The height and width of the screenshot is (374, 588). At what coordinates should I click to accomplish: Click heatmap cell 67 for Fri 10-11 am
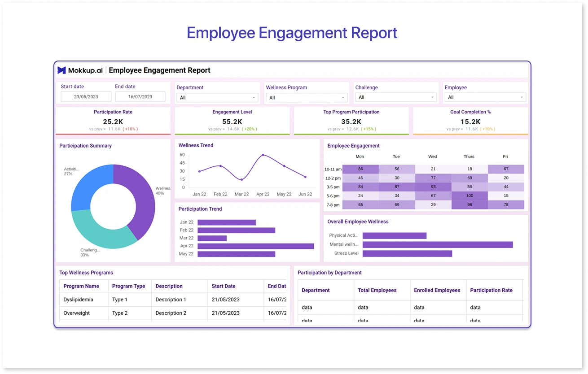coord(506,169)
